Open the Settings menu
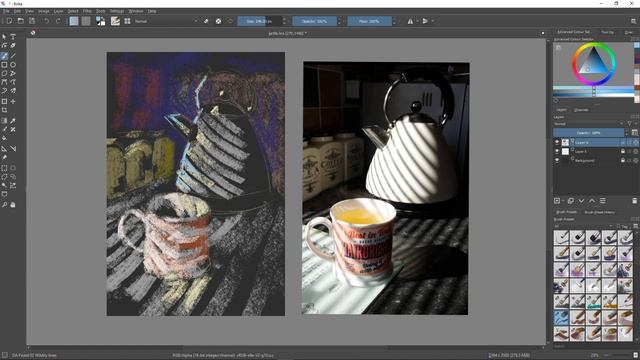 [117, 11]
